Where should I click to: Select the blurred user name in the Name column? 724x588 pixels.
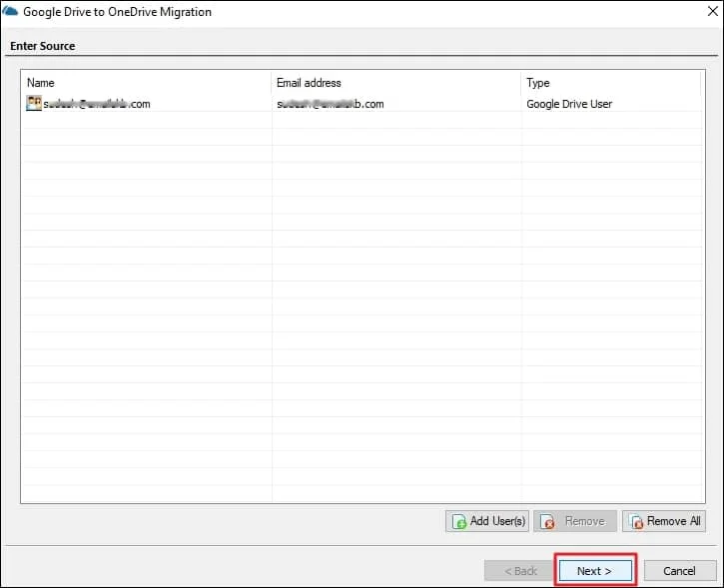coord(97,104)
